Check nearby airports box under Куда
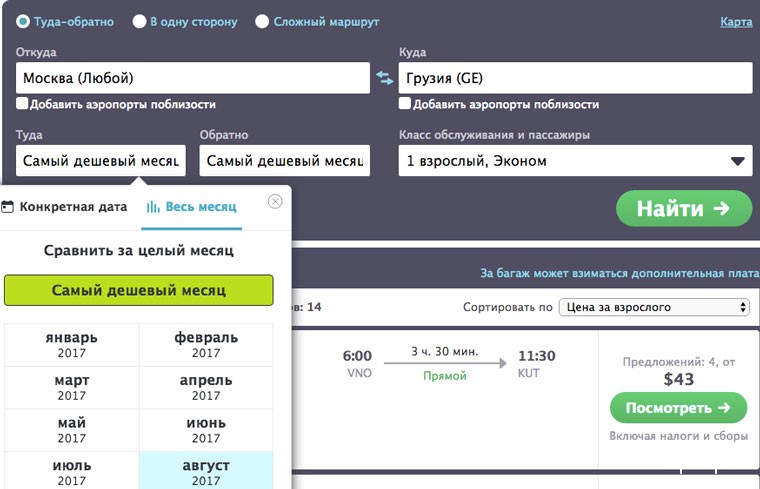The height and width of the screenshot is (489, 760). click(405, 103)
